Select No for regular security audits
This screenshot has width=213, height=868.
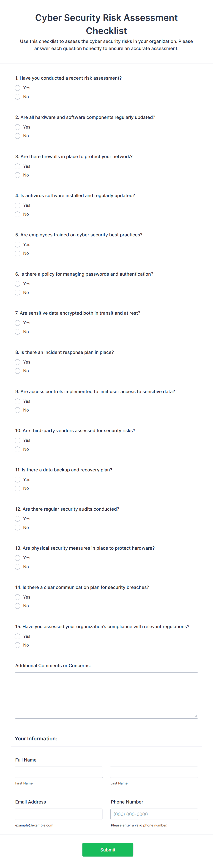tap(17, 527)
